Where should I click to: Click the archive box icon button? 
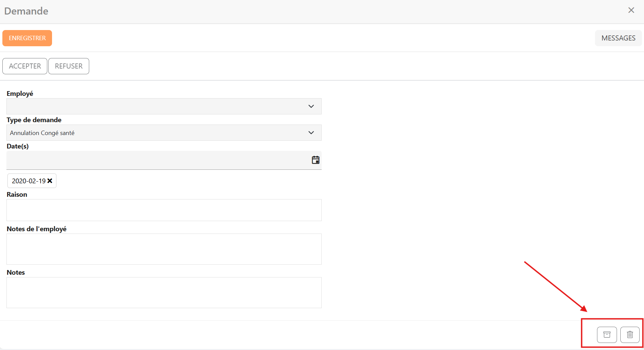tap(607, 335)
